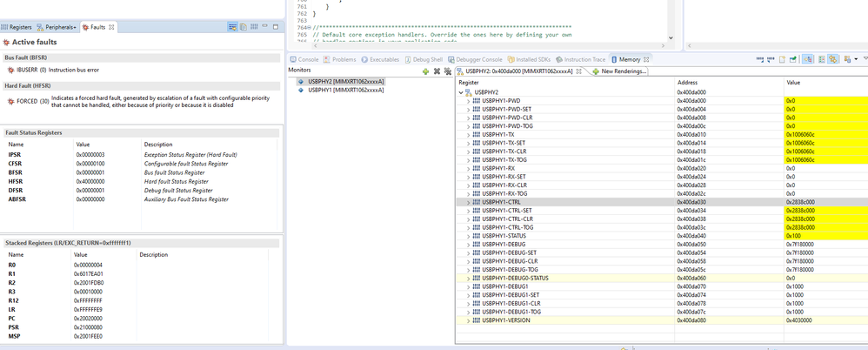Expand the USBPHY1-STATUS register row
This screenshot has height=350, width=868.
(x=468, y=236)
